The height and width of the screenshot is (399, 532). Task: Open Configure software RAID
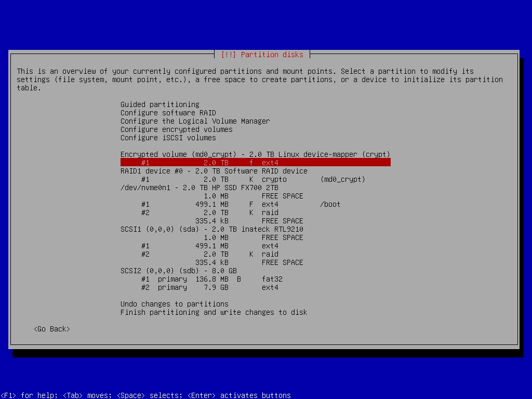click(x=168, y=113)
